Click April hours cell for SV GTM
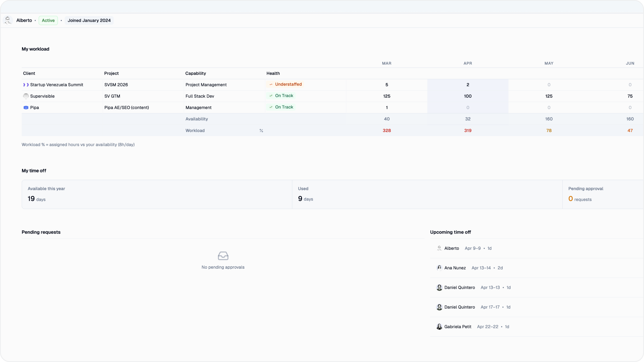Screen dimensions: 644x362 (x=468, y=96)
